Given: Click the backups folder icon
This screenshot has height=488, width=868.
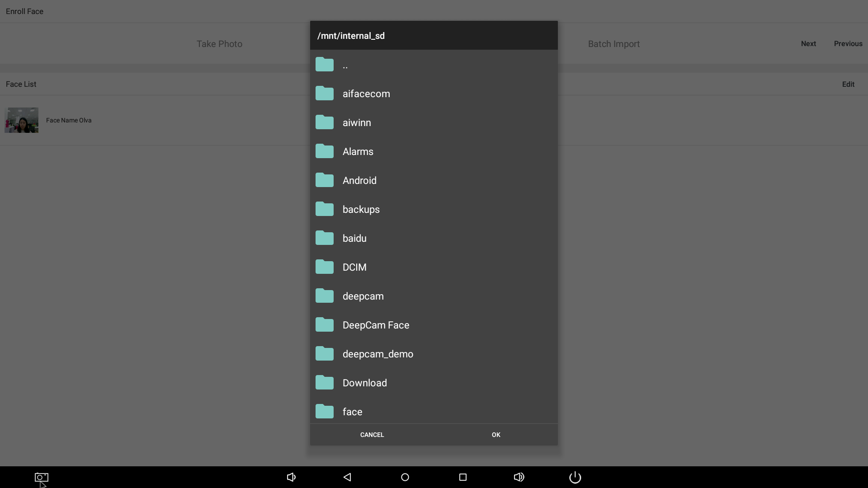Looking at the screenshot, I should [325, 209].
